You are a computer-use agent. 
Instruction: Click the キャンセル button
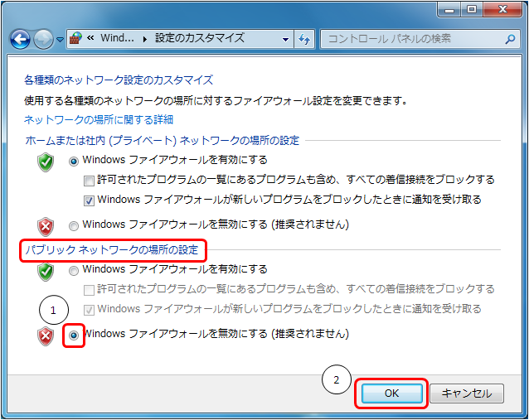tap(467, 393)
